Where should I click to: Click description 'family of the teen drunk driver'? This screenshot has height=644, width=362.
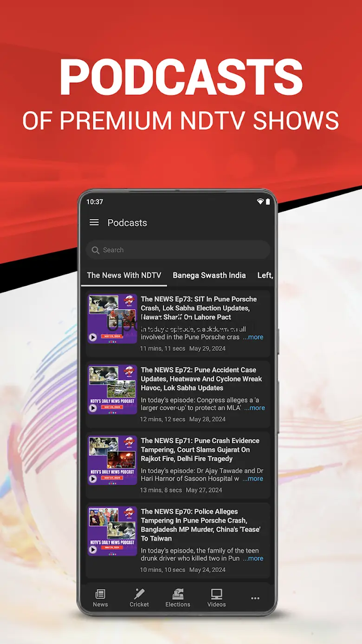pyautogui.click(x=200, y=554)
